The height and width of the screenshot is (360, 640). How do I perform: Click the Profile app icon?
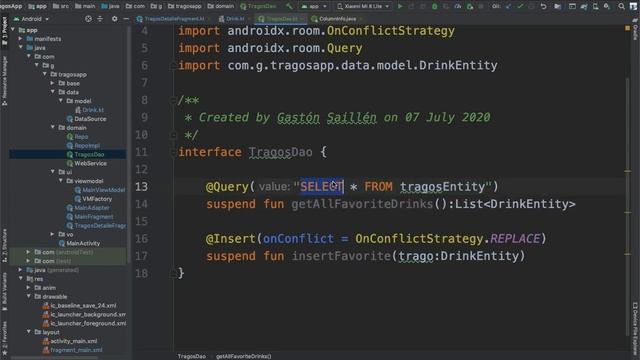point(458,6)
